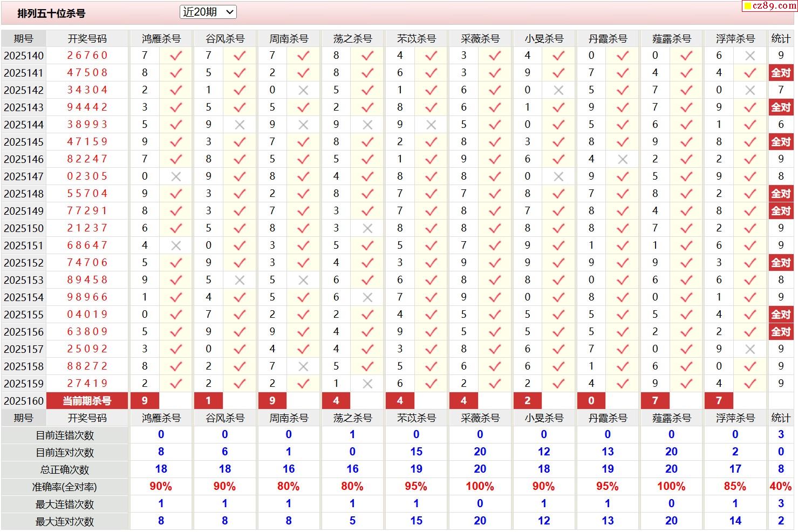Click the red check mark for 丹霞杀号 in row 2025152
Image resolution: width=798 pixels, height=532 pixels.
(x=623, y=263)
